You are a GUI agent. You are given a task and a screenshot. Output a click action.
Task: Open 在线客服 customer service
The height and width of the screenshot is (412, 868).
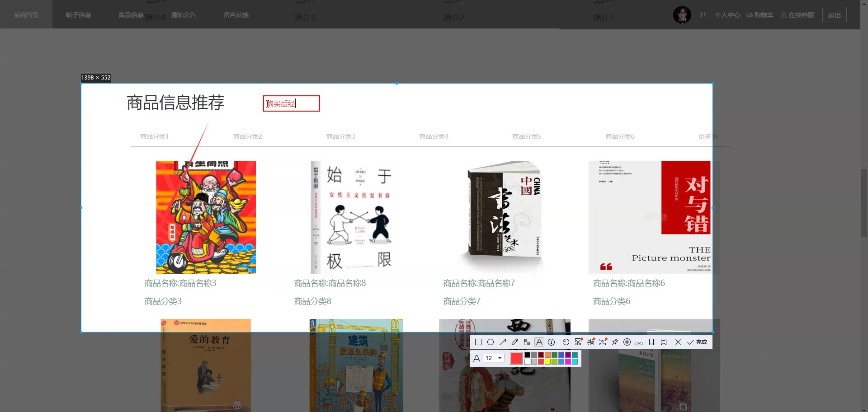[x=798, y=15]
